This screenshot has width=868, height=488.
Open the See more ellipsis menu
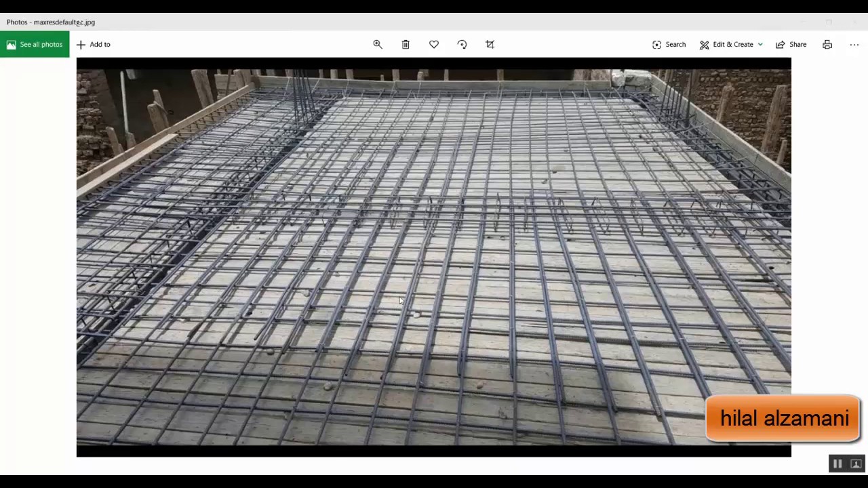point(854,44)
